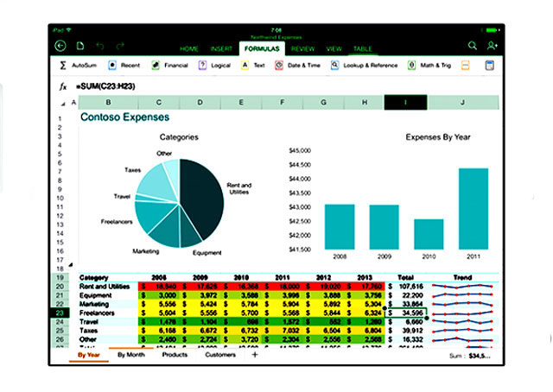Screen dimensions: 553x392
Task: Switch to the INSERT ribbon tab
Action: [221, 48]
